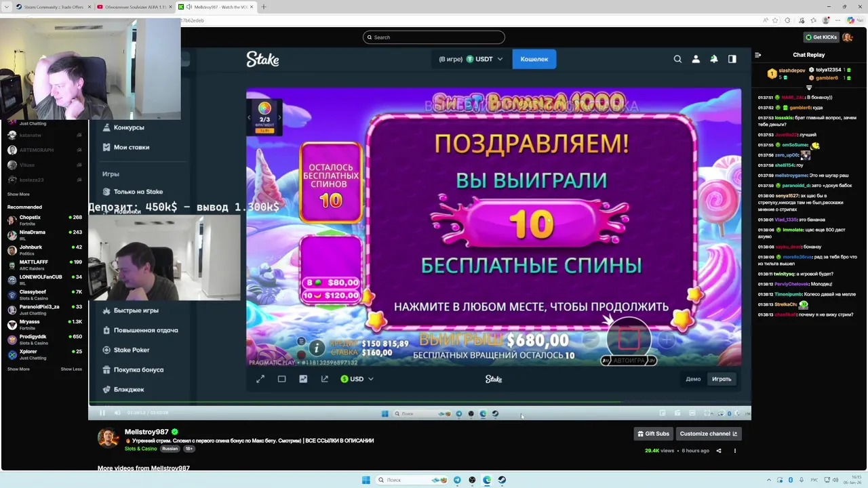Open Stake profile person icon
This screenshot has width=868, height=488.
click(x=696, y=59)
